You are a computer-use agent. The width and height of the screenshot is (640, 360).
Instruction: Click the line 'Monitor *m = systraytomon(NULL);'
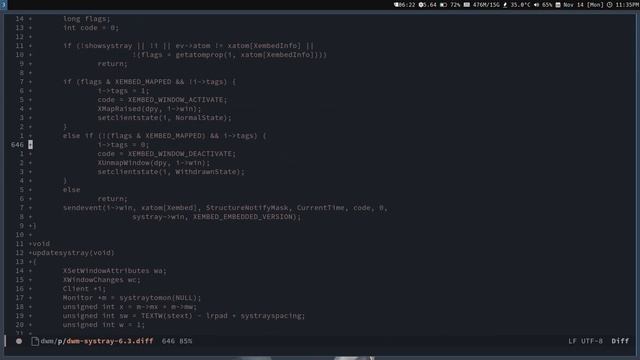pos(132,298)
